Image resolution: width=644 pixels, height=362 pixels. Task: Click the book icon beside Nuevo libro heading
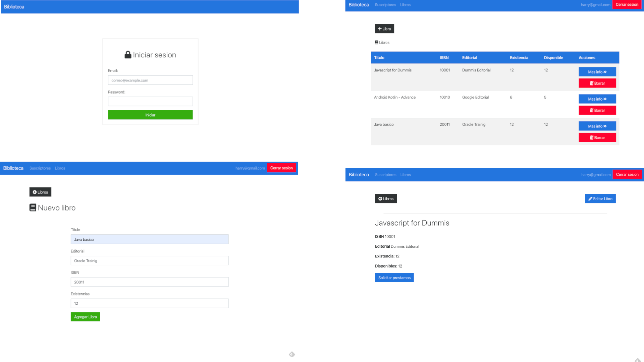tap(33, 208)
